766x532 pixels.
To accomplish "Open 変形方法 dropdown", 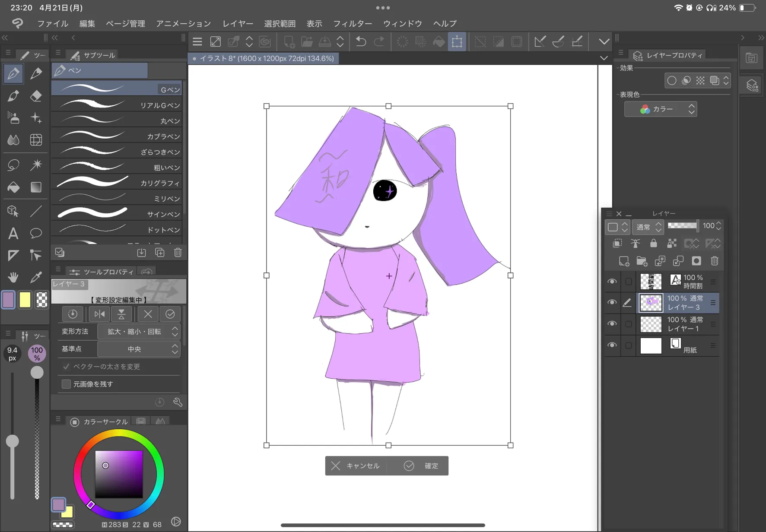I will [139, 332].
